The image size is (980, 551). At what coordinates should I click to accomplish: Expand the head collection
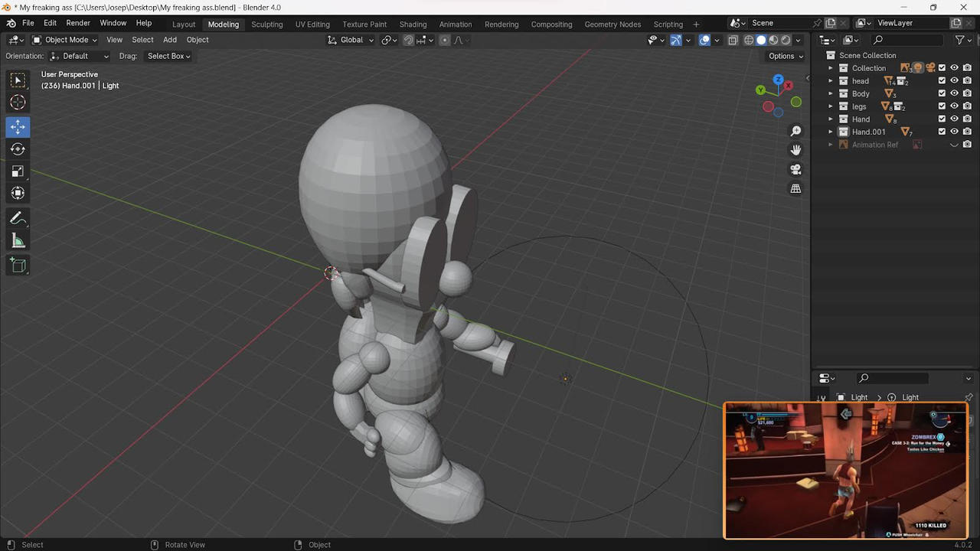click(831, 81)
